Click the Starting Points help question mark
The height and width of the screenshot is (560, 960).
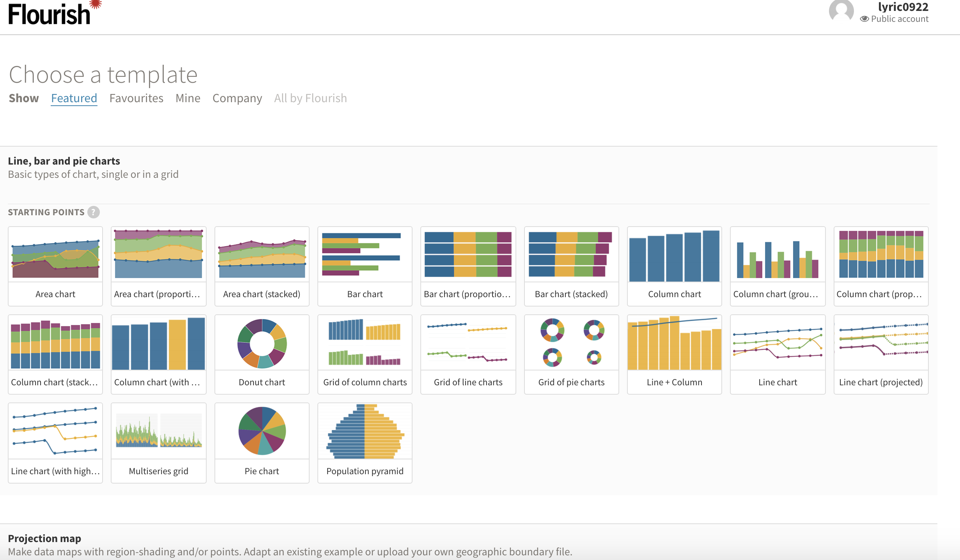pyautogui.click(x=94, y=212)
